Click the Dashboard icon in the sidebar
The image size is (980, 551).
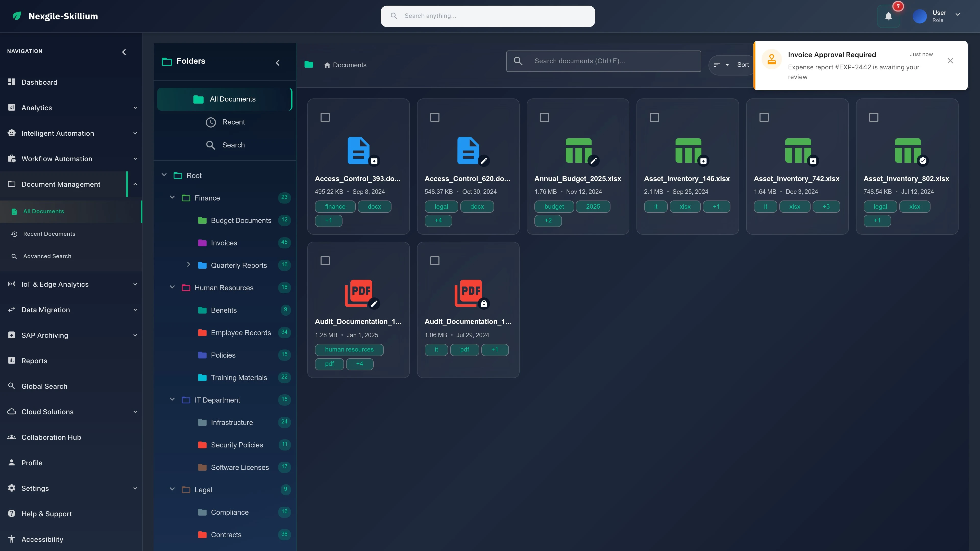click(x=11, y=82)
